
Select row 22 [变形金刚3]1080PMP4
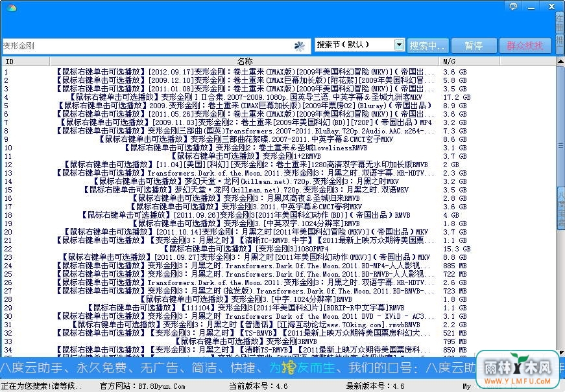tap(279, 249)
